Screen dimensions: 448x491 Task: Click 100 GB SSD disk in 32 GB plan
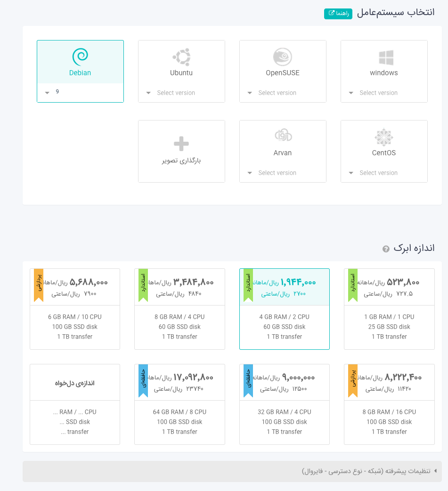(x=285, y=422)
